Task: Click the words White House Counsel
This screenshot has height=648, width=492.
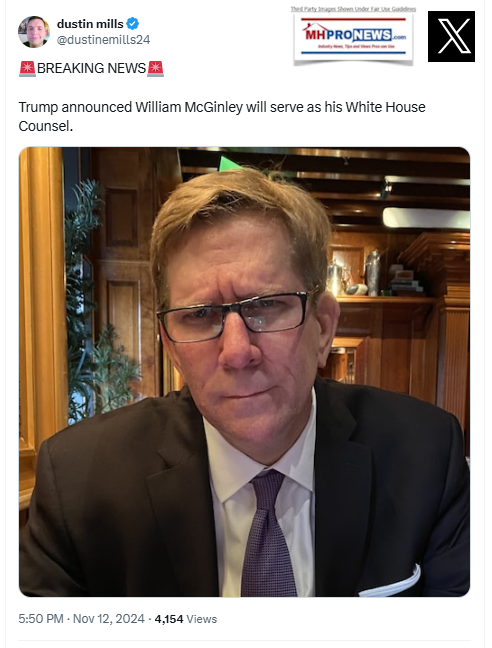Action: coord(222,117)
